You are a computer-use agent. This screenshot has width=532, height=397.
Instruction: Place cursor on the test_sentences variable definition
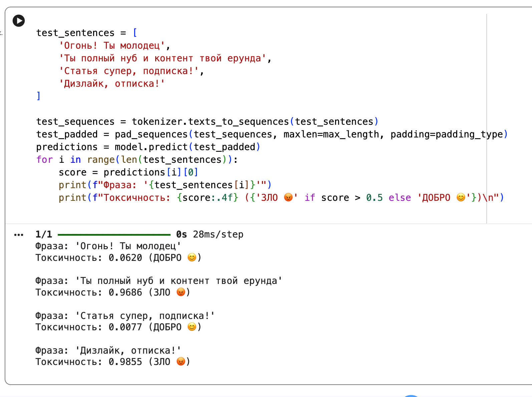click(75, 33)
